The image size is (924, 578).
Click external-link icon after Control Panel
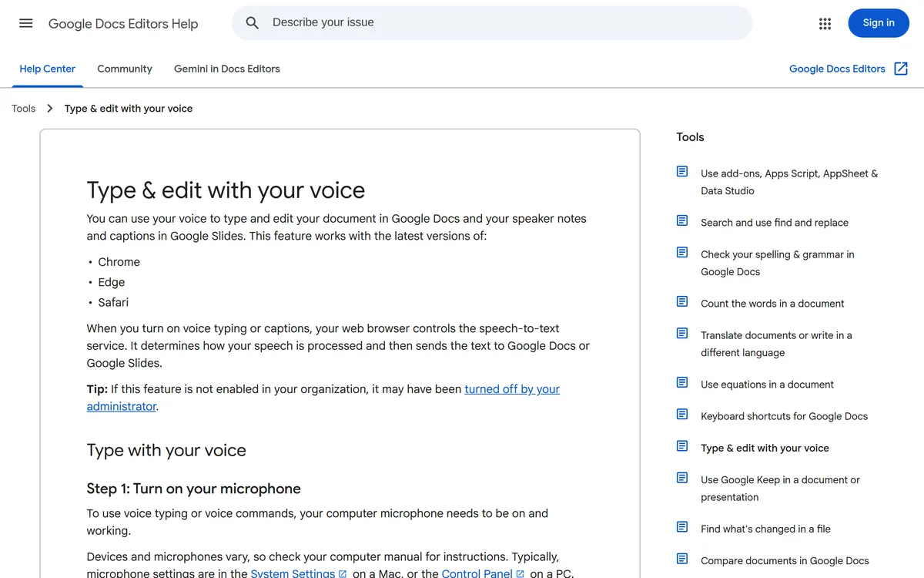point(521,574)
